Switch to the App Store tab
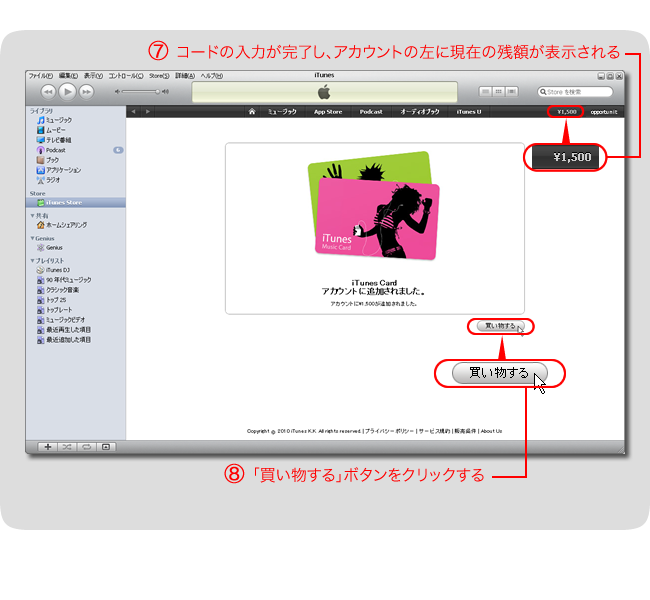The width and height of the screenshot is (650, 600). (327, 112)
